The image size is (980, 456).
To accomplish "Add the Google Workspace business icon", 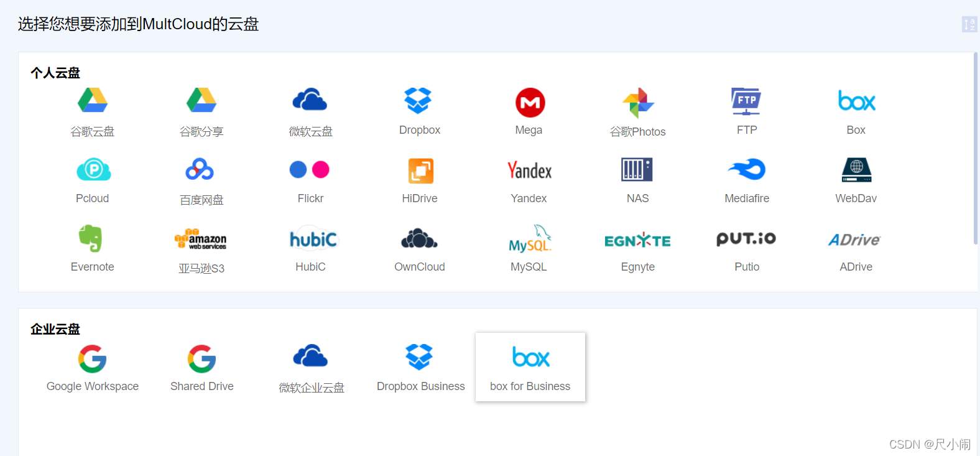I will 93,359.
